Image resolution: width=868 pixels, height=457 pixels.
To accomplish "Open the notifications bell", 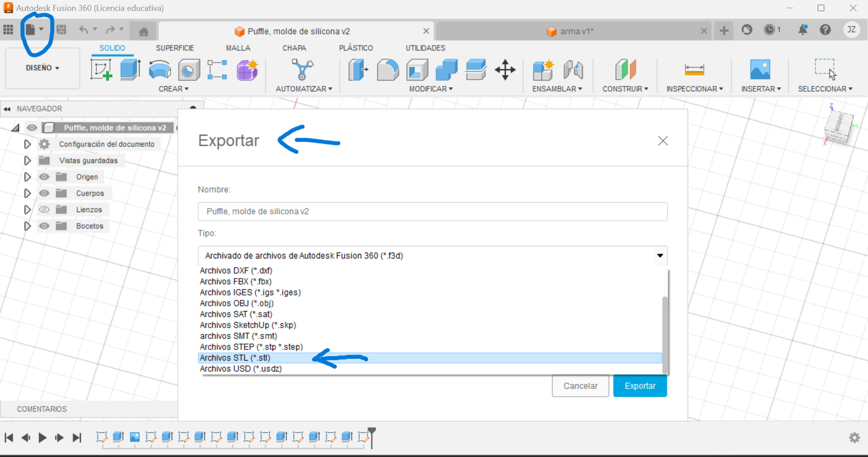I will pos(803,30).
